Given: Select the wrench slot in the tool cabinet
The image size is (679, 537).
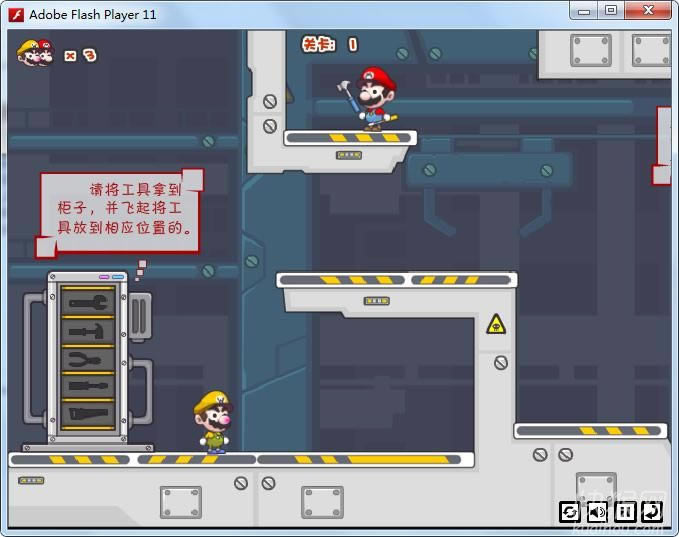Looking at the screenshot, I should [x=88, y=302].
